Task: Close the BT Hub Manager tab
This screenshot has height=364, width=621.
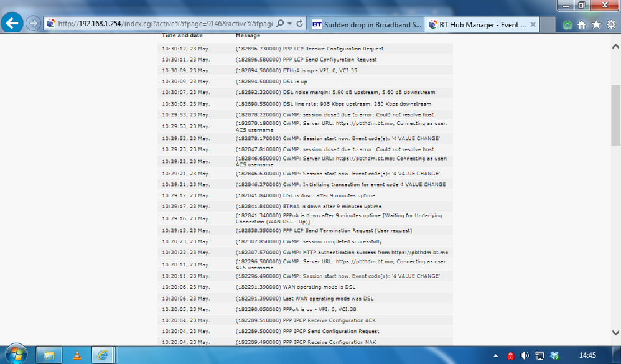Action: click(533, 24)
